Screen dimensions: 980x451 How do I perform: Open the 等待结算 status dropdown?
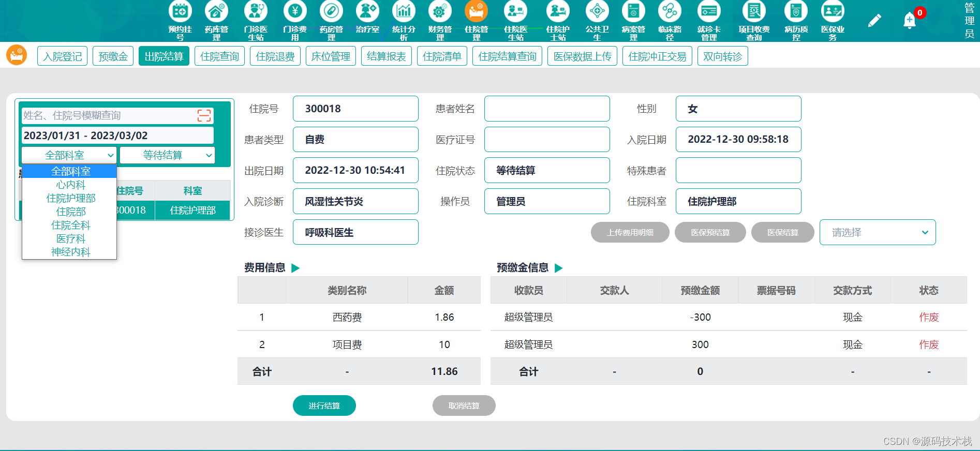tap(167, 155)
